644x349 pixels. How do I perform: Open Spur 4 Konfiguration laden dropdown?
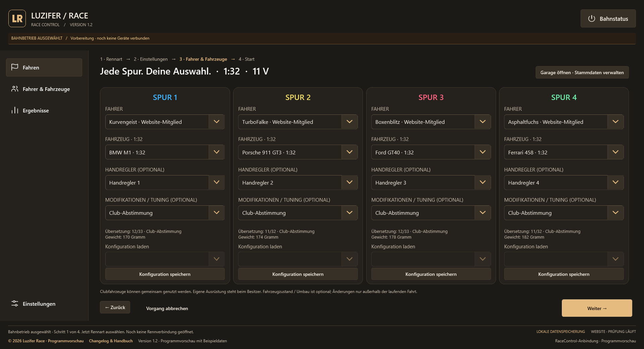click(x=564, y=259)
